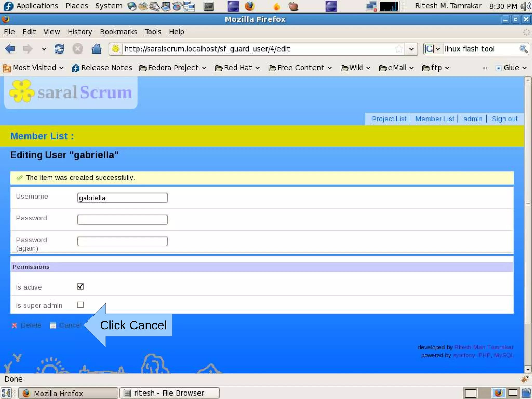Open the Member List link
The image size is (532, 399).
(x=435, y=119)
